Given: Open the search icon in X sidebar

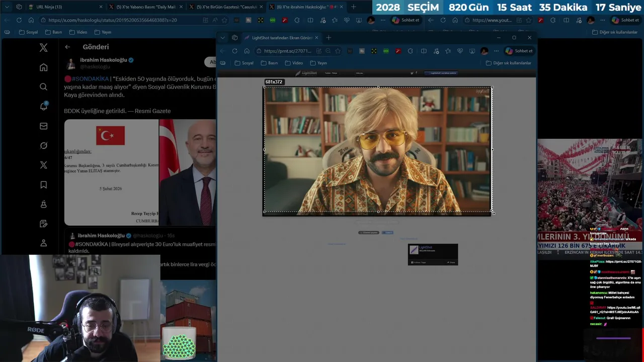Looking at the screenshot, I should click(x=44, y=87).
